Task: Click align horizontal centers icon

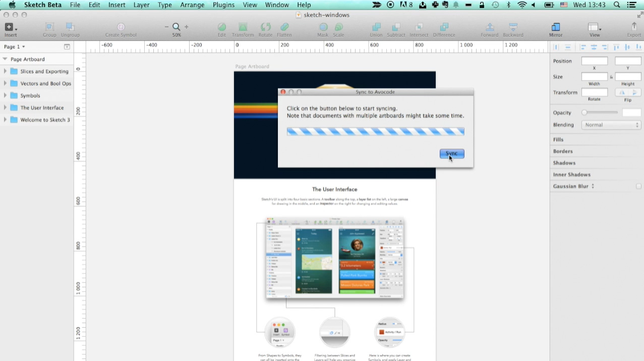Action: [594, 47]
